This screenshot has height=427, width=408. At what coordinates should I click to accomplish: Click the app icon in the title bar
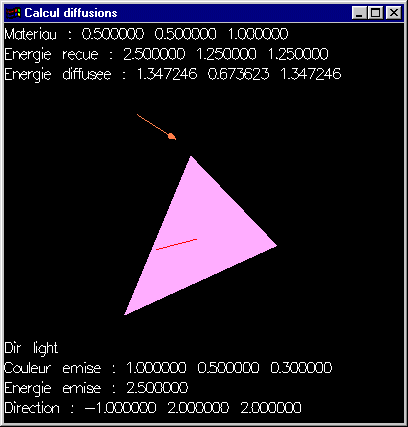pyautogui.click(x=14, y=13)
